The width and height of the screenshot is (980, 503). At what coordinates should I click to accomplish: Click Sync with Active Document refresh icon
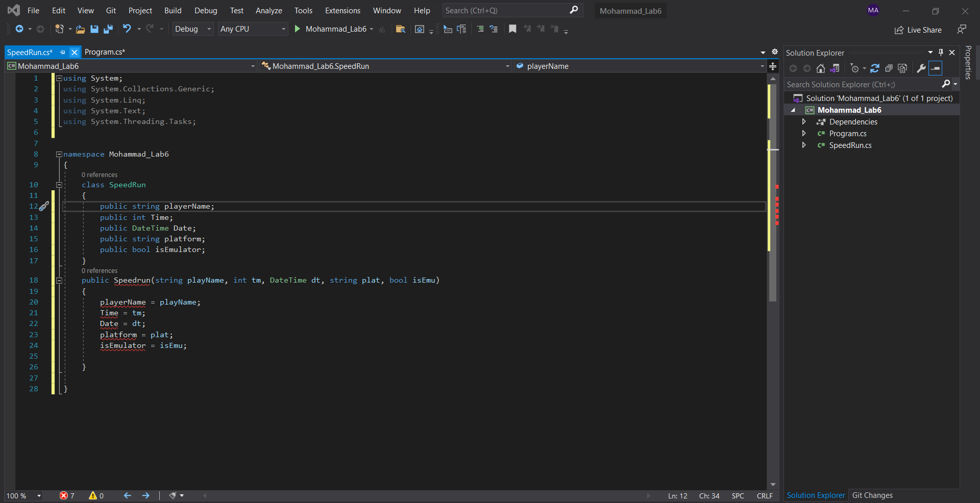[x=875, y=68]
